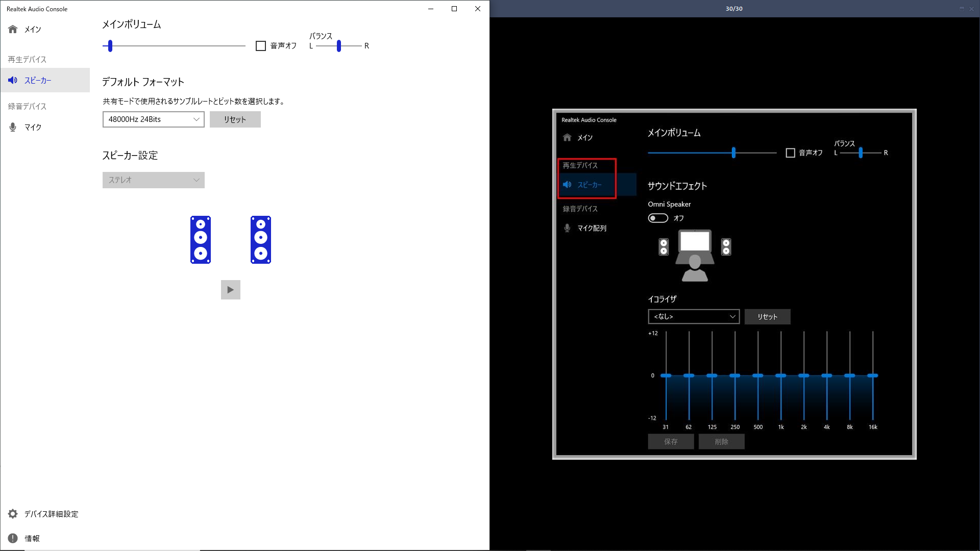980x551 pixels.
Task: Click the speaker icon next to スピーカー in white sidebar
Action: pos(13,80)
